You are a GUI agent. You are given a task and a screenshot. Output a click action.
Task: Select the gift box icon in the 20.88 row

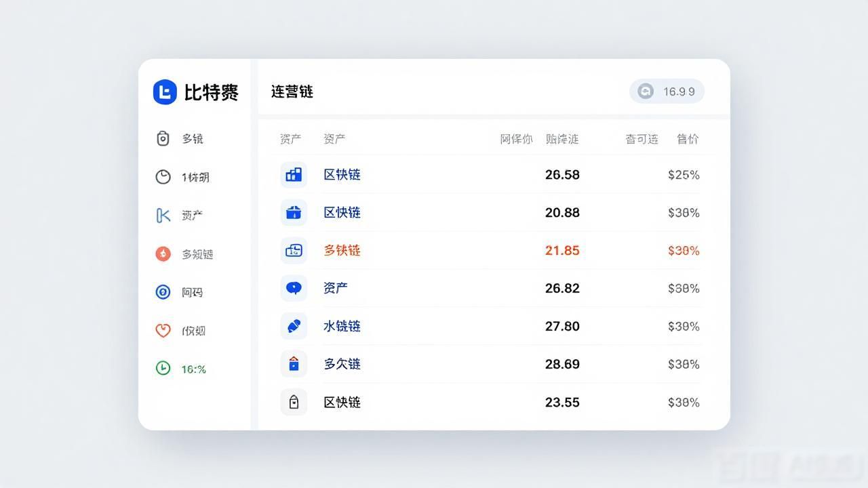pyautogui.click(x=294, y=213)
